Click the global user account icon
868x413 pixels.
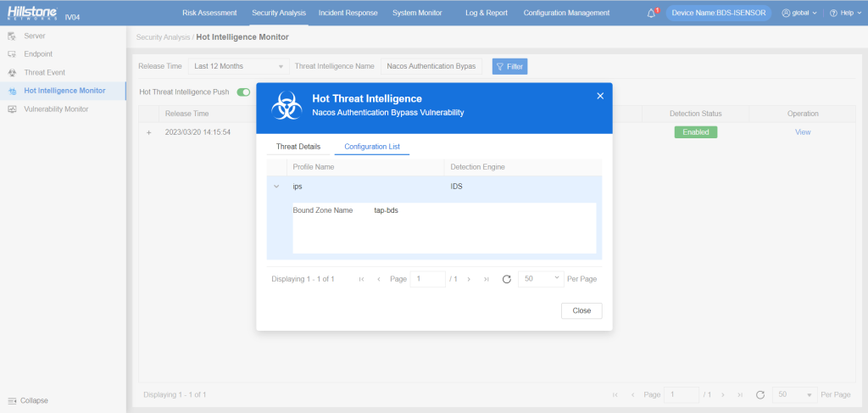[786, 14]
